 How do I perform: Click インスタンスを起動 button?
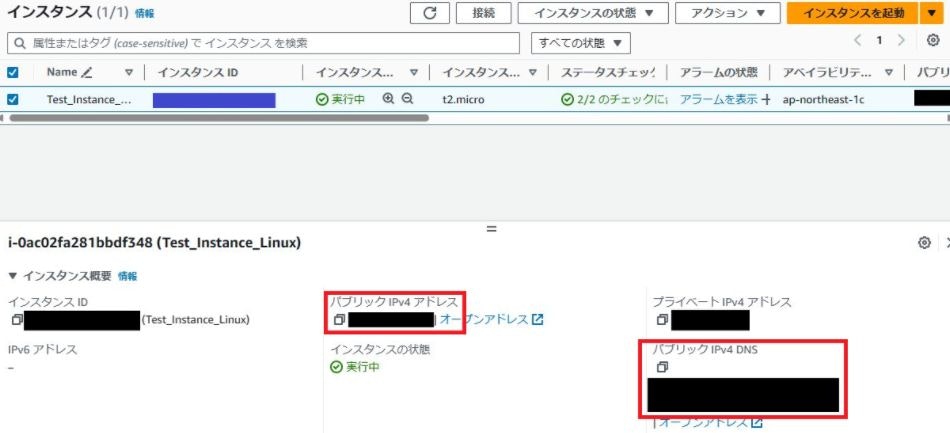[852, 13]
